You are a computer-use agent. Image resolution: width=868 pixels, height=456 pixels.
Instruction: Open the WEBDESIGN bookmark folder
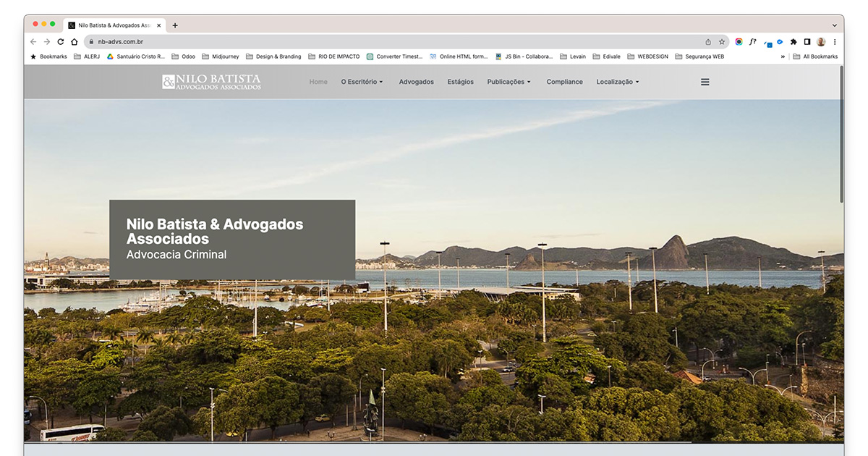[648, 56]
